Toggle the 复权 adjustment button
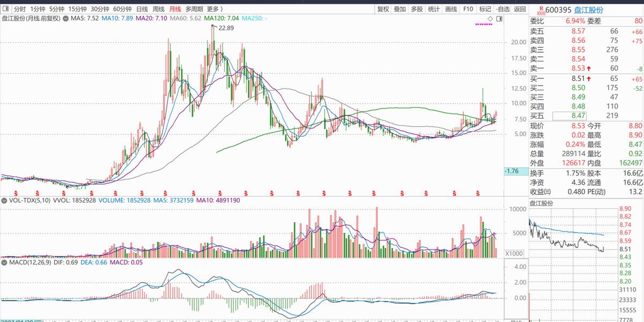 [383, 9]
